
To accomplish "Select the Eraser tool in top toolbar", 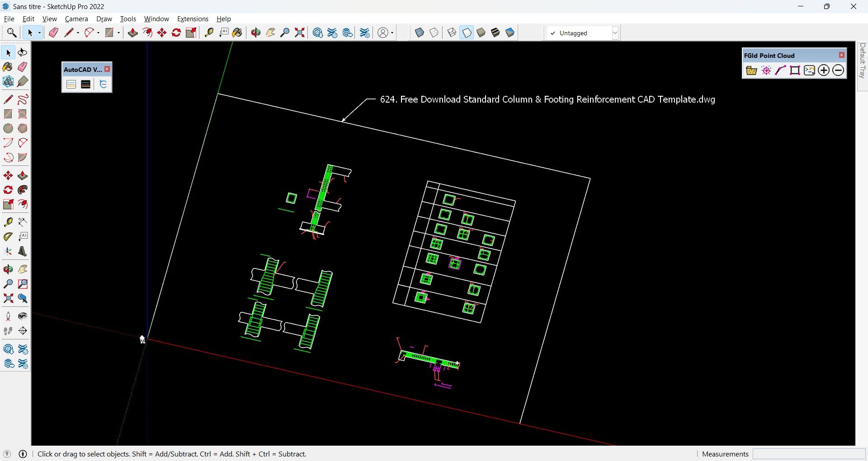I will point(53,33).
